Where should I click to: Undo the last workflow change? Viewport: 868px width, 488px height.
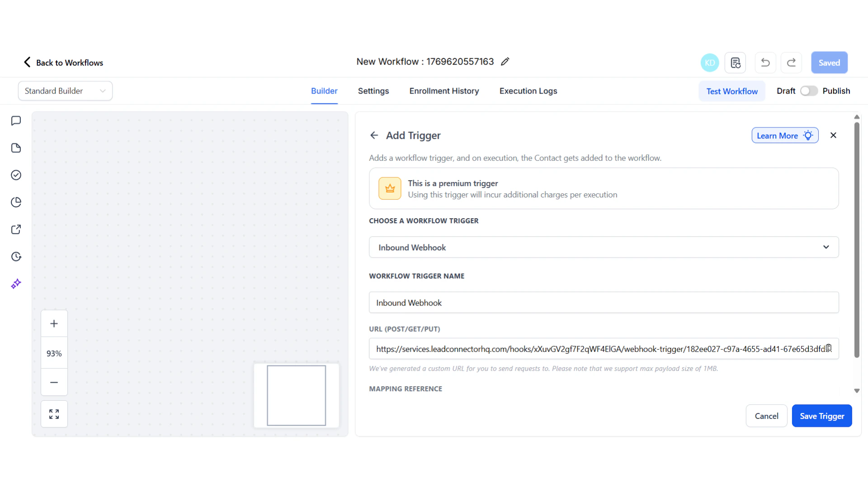[x=765, y=62]
